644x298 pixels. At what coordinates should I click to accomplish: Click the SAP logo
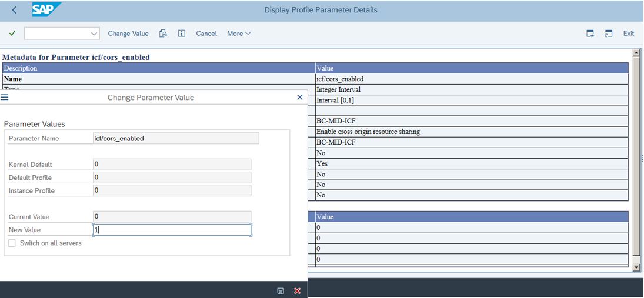click(47, 10)
